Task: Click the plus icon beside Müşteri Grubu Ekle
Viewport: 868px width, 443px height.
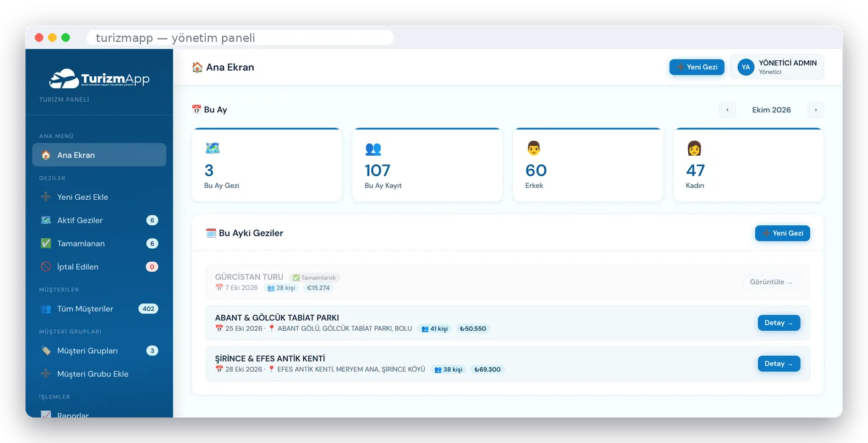Action: point(46,374)
